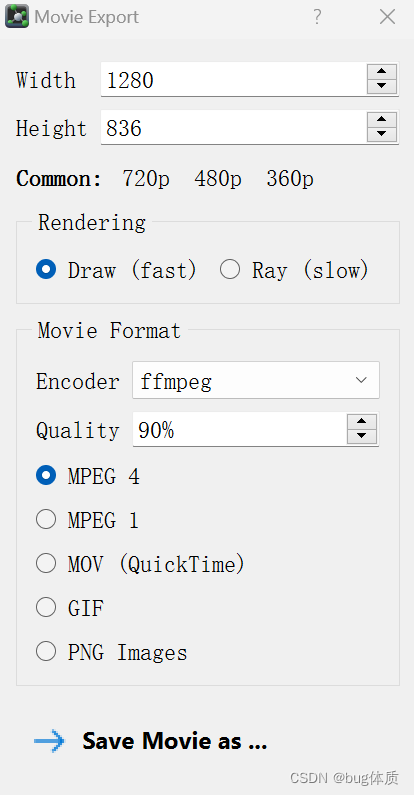Choose GIF movie format
Viewport: 414px width, 795px height.
[x=70, y=607]
